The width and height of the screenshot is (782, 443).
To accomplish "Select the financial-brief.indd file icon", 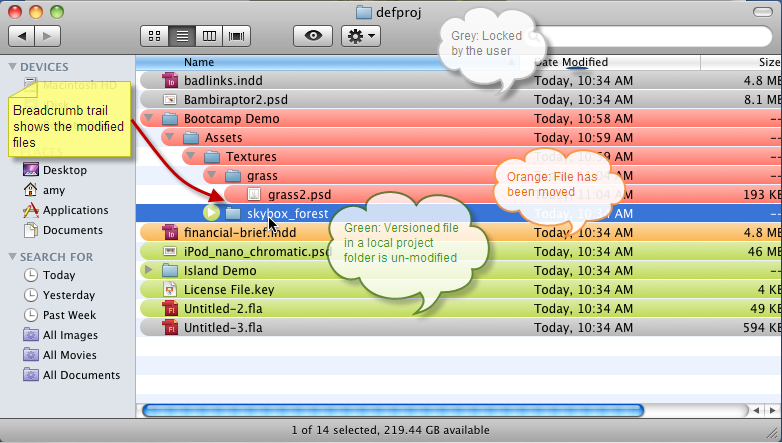I will (170, 232).
